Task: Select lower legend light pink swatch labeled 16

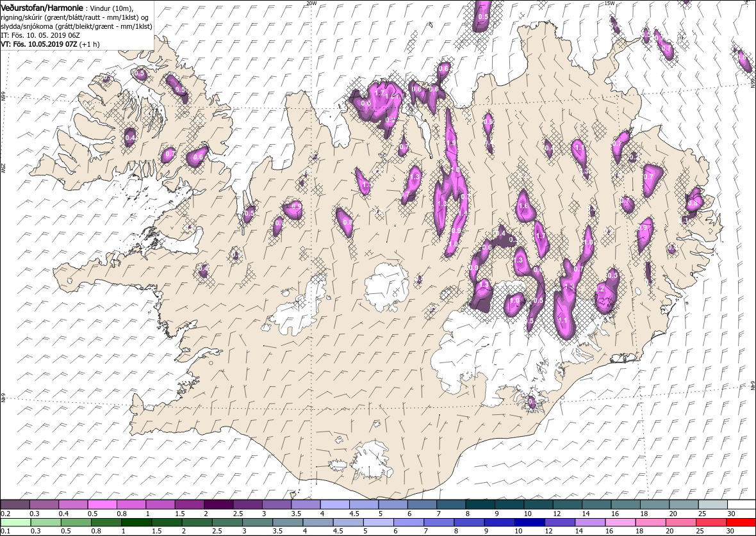Action: click(620, 523)
